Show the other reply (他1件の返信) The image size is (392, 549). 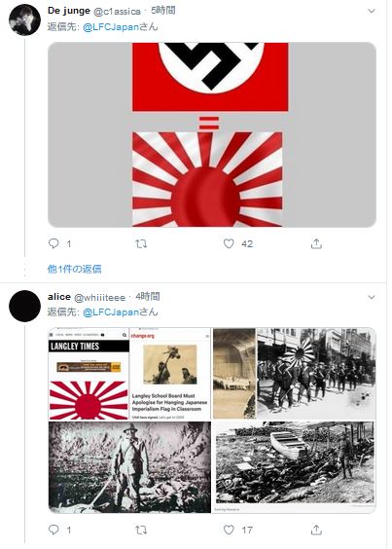[x=75, y=269]
